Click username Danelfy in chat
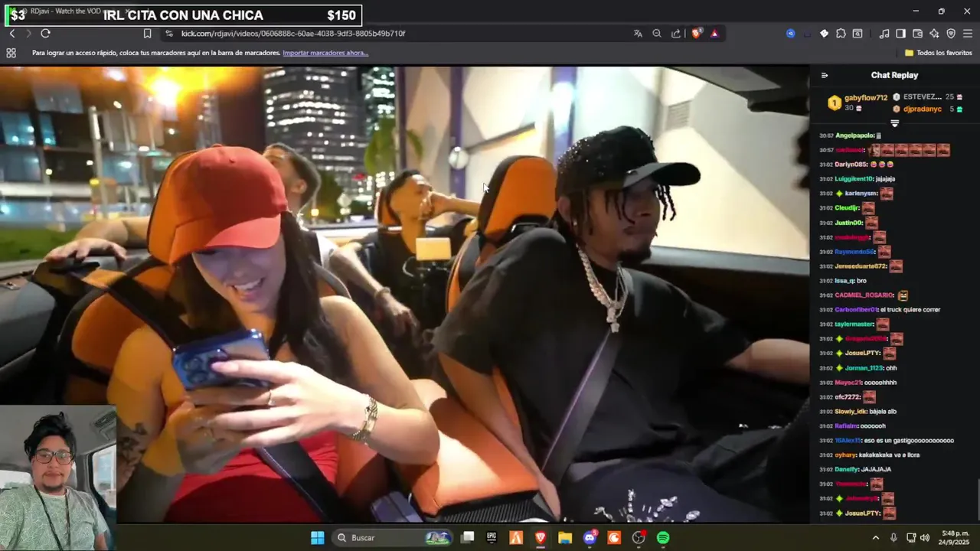Screen dimensions: 980x551 [x=847, y=469]
